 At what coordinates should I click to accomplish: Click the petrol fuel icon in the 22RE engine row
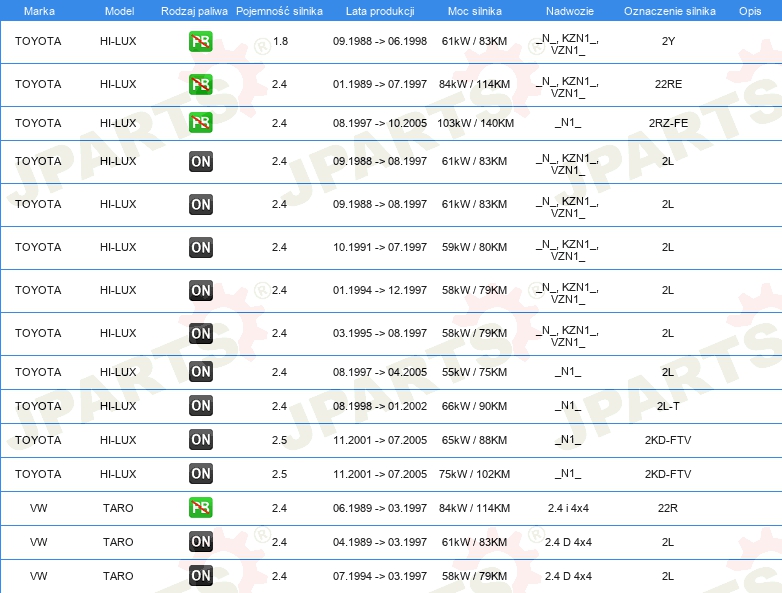[200, 84]
